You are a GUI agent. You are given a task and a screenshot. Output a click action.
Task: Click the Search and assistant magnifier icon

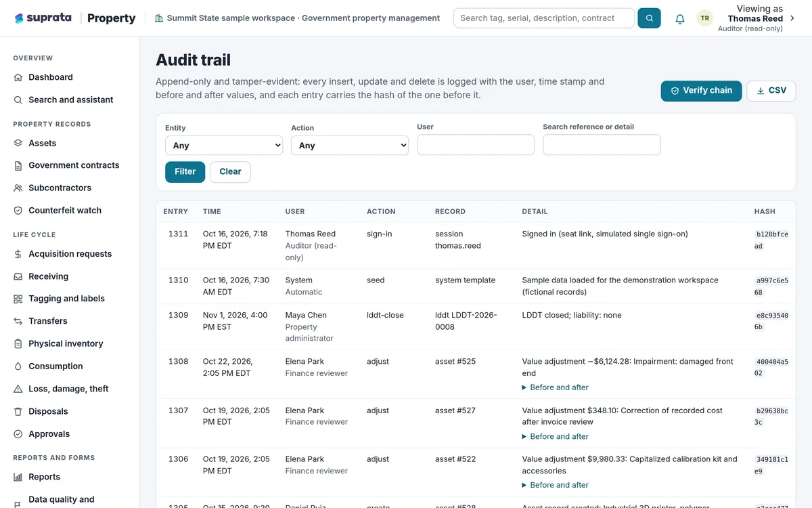pyautogui.click(x=18, y=100)
